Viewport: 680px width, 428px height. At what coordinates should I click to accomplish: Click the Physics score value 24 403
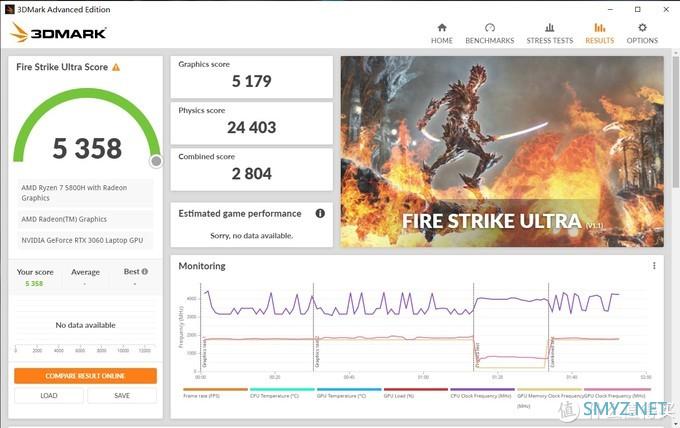point(252,127)
